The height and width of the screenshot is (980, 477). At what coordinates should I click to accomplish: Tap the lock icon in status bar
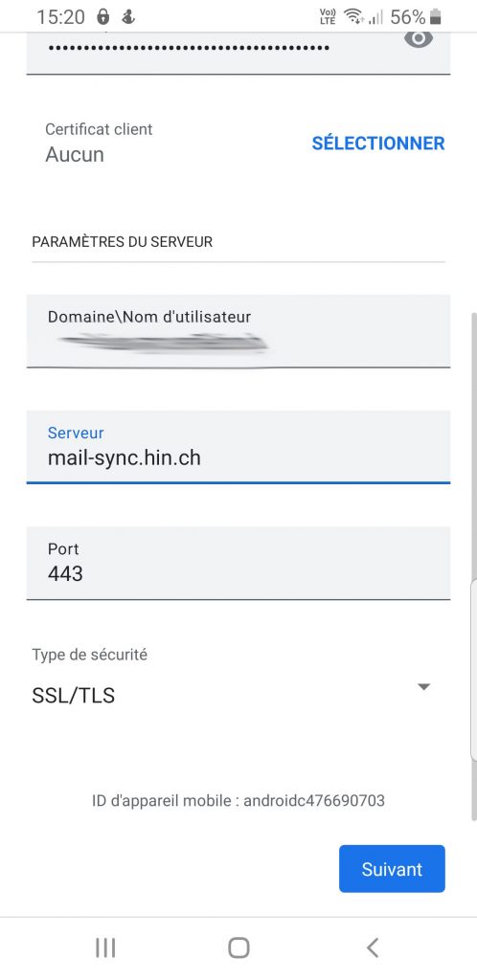tap(103, 17)
